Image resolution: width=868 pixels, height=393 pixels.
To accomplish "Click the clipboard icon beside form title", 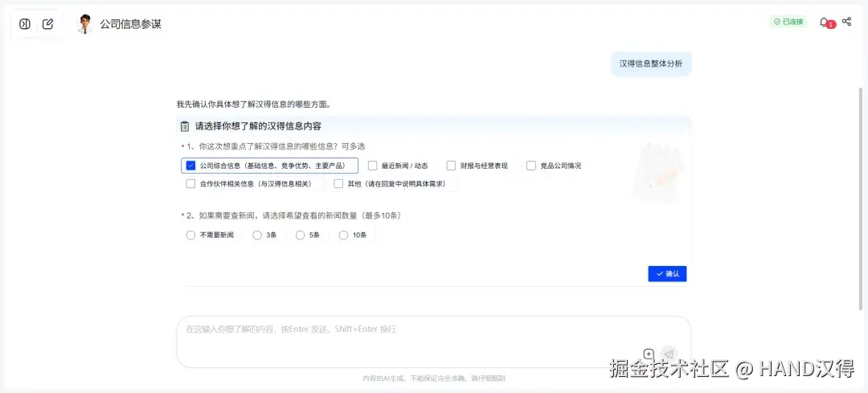I will (x=186, y=126).
